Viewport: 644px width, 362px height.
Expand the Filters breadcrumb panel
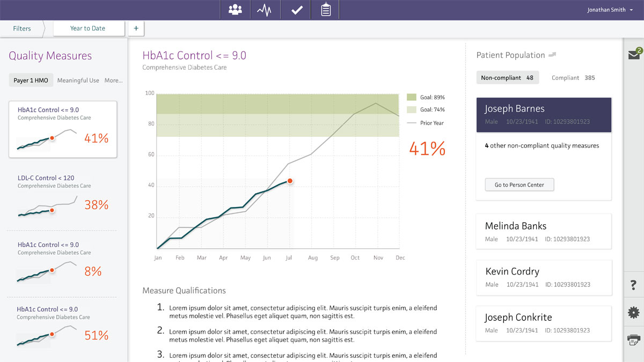[22, 28]
